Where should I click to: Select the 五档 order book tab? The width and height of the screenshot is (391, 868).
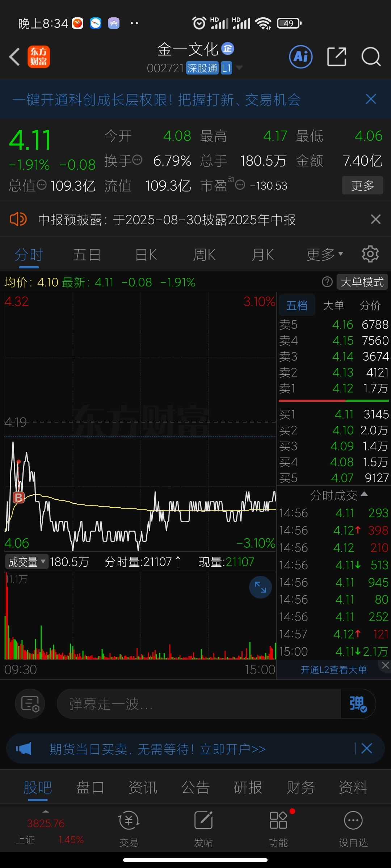tap(297, 306)
